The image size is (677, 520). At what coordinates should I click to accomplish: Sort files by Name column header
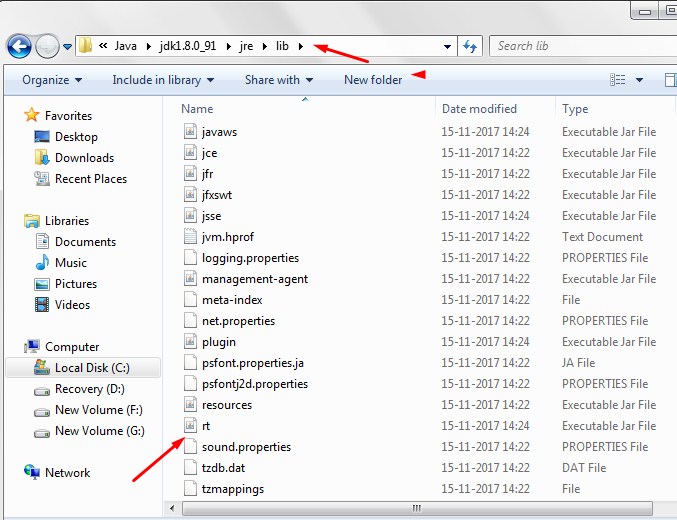198,109
